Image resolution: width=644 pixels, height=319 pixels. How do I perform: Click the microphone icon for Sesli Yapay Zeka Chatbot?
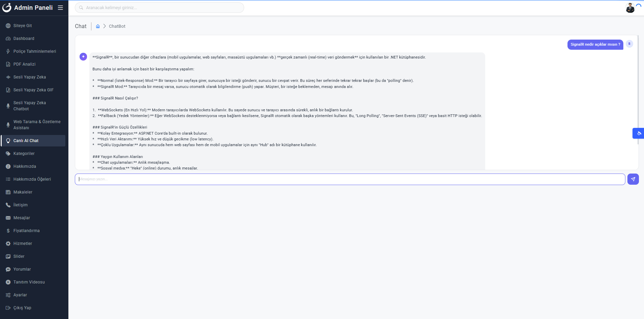tap(8, 106)
